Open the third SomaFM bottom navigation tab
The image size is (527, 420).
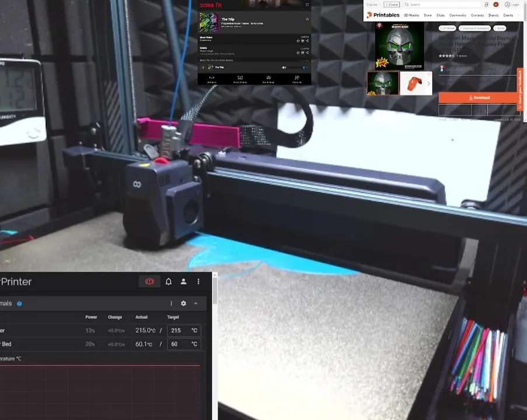[x=268, y=79]
